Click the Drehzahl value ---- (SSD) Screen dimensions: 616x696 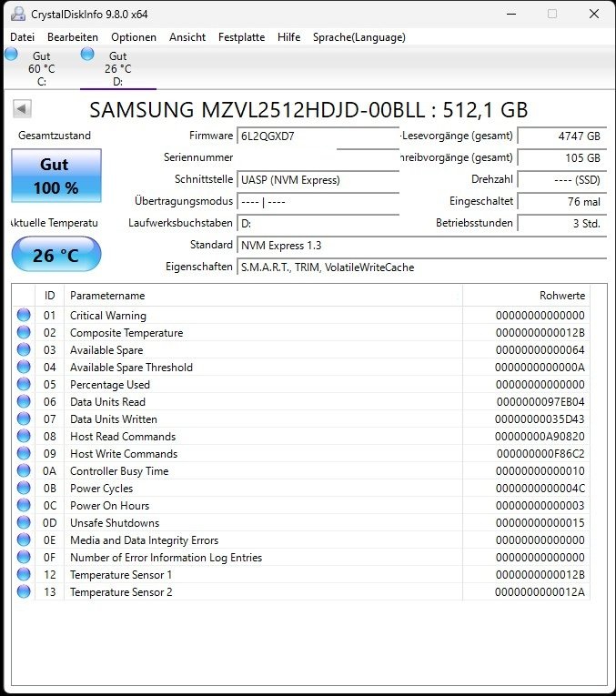coord(562,180)
